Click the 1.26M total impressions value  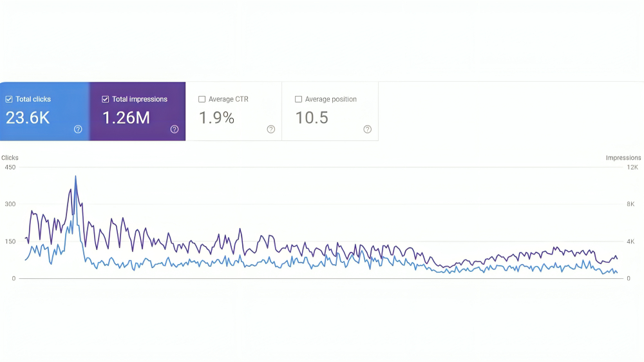[x=126, y=117]
